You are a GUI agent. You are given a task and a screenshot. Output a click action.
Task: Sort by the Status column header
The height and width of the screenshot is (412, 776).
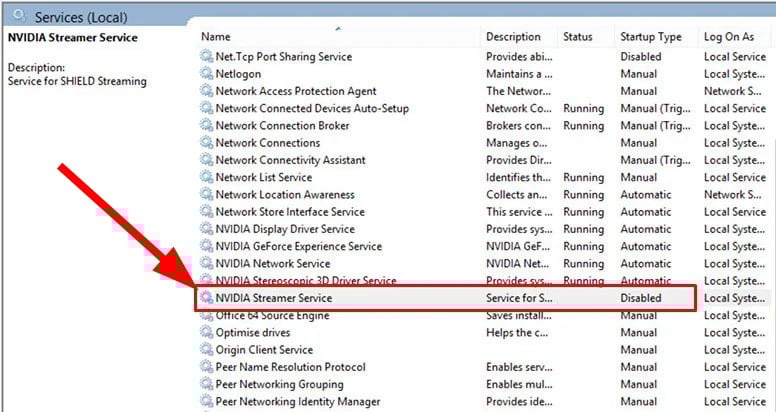[x=578, y=37]
